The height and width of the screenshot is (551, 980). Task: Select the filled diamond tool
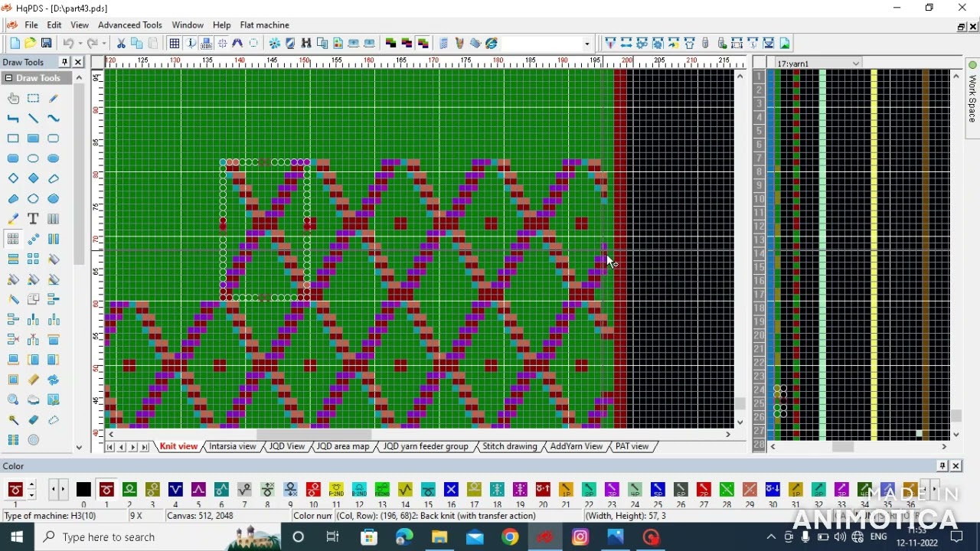point(33,178)
